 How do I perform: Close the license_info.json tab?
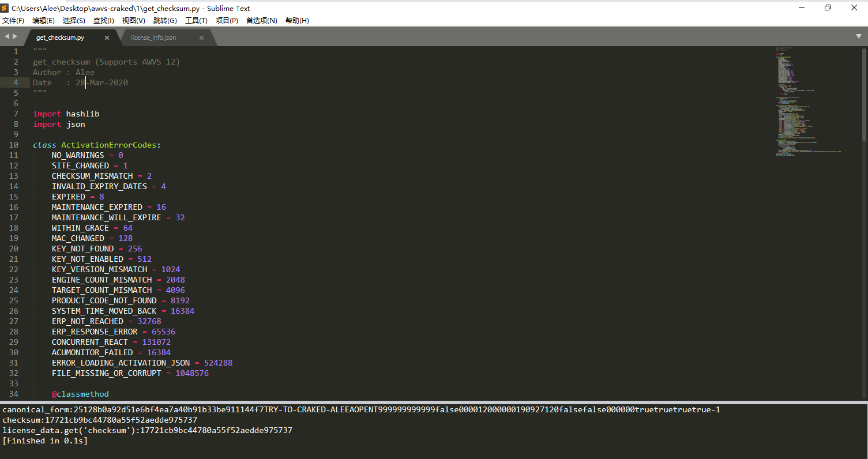click(201, 37)
